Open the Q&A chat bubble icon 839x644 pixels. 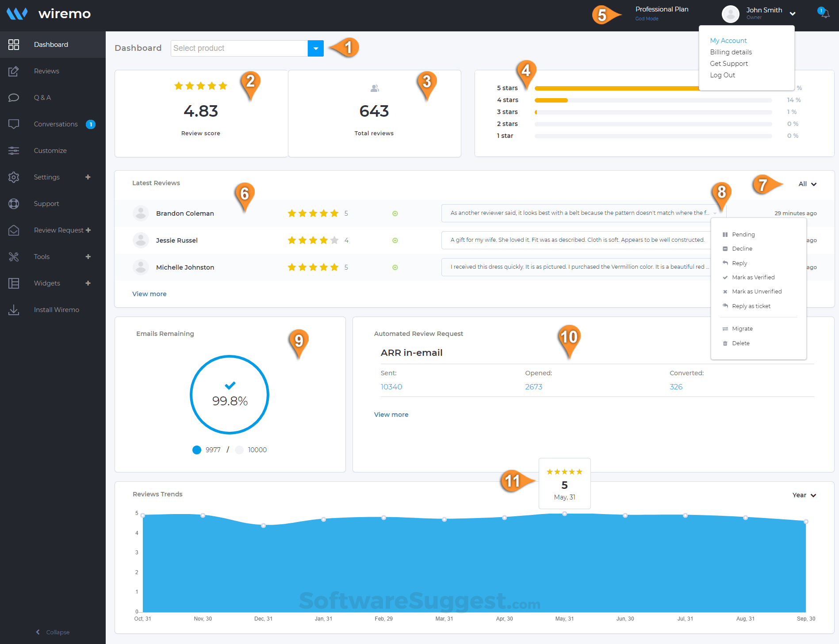point(14,97)
